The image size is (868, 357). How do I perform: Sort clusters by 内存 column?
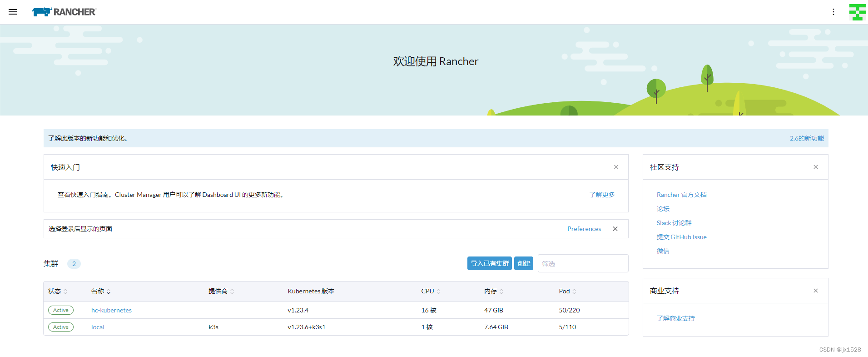pos(494,291)
